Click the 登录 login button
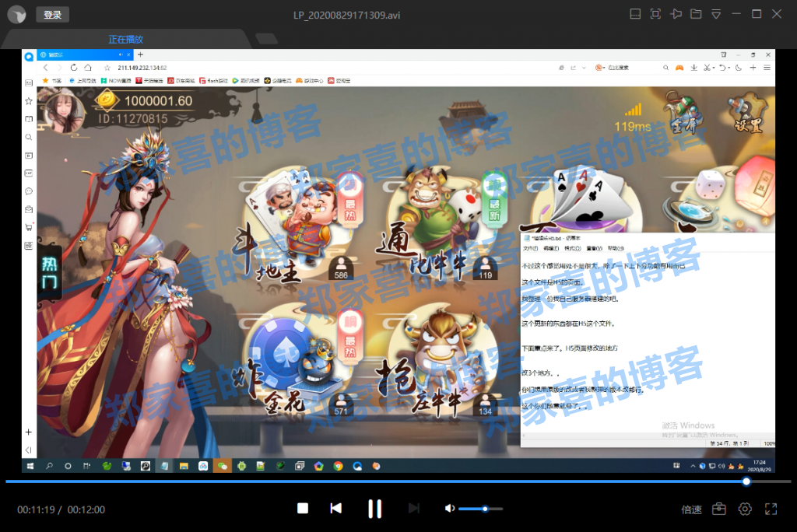797x532 pixels. 52,15
